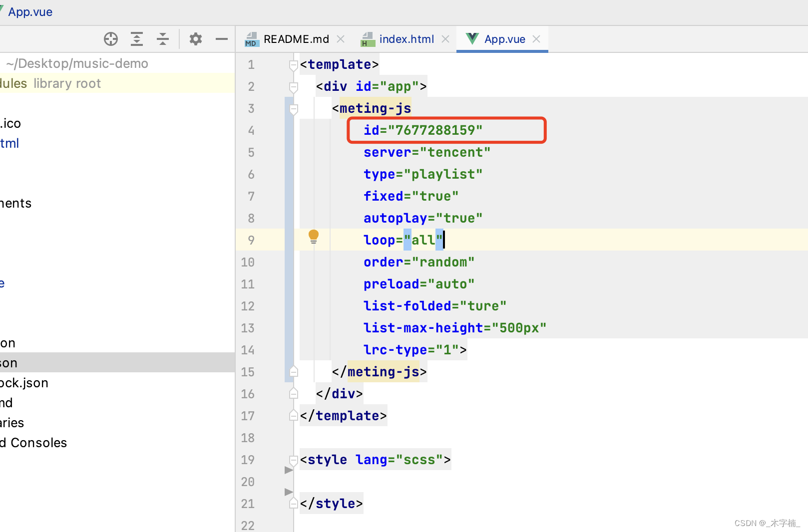Click the locate opened file crosshair icon
This screenshot has height=532, width=808.
tap(111, 39)
